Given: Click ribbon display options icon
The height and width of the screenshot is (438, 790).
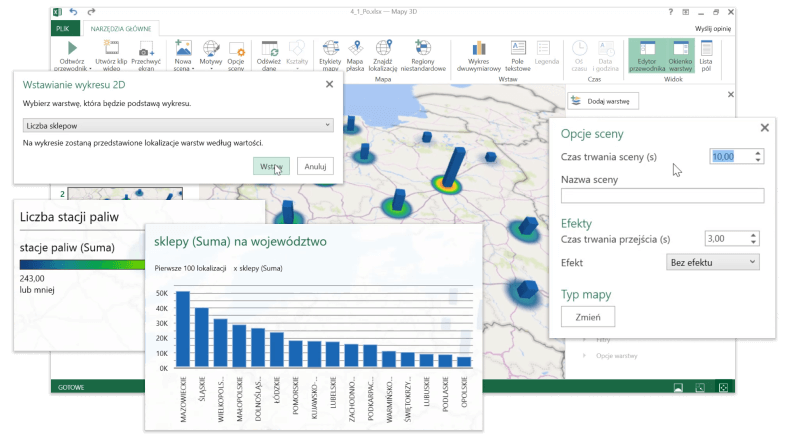Looking at the screenshot, I should coord(686,12).
